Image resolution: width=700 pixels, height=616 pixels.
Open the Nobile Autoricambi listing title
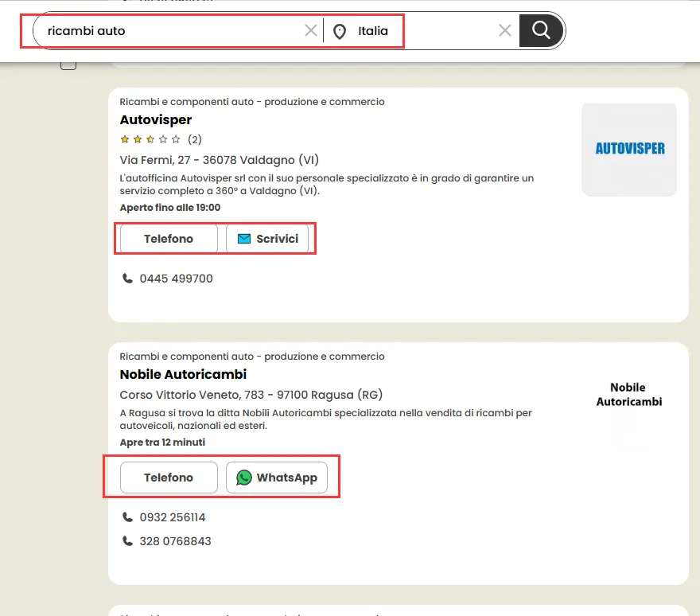pos(183,374)
